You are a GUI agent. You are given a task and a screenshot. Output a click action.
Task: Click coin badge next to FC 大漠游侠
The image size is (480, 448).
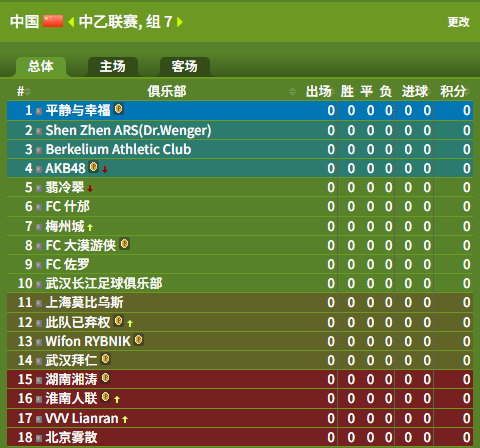(x=124, y=244)
